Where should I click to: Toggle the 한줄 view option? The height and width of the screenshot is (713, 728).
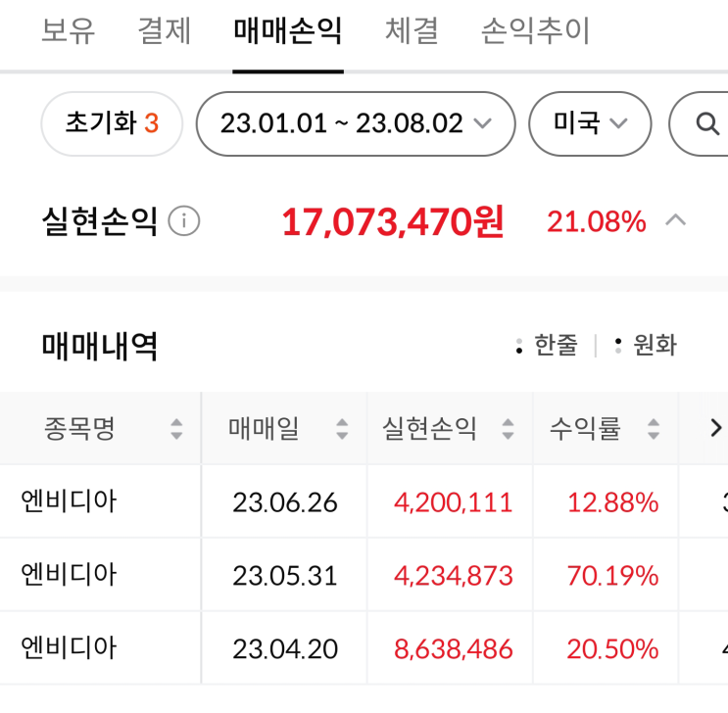click(x=548, y=345)
